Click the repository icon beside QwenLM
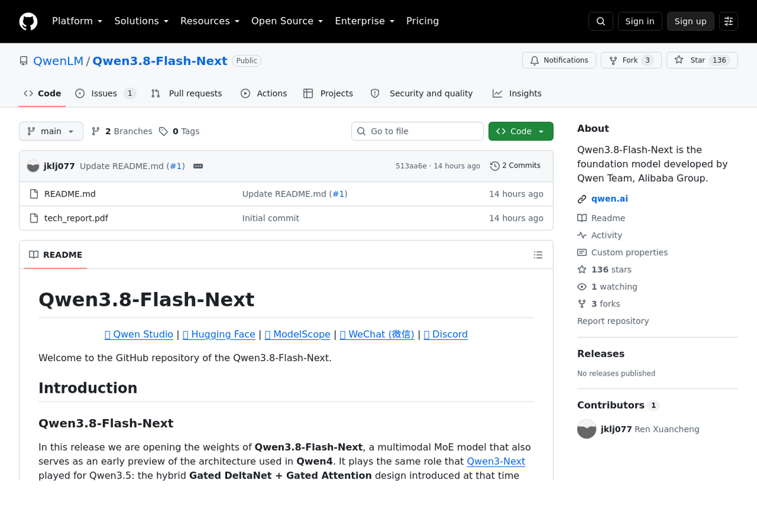This screenshot has height=532, width=757. pyautogui.click(x=24, y=61)
